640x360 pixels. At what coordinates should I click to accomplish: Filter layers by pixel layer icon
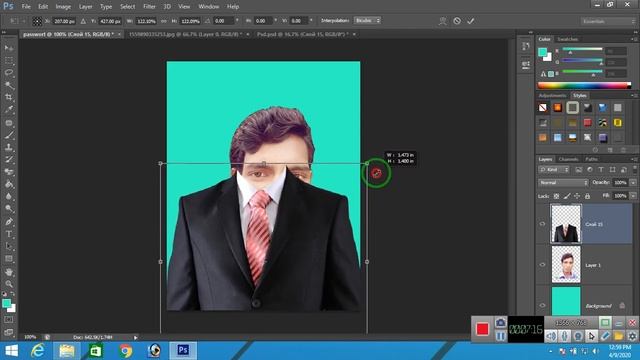pos(579,169)
